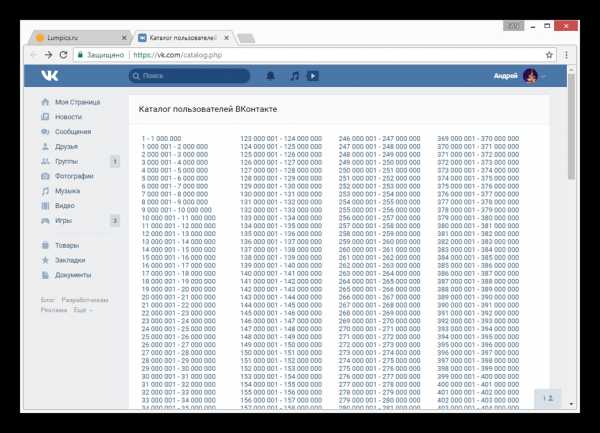Open range 270 000 001 - 271 000 000
This screenshot has width=600, height=433.
[x=379, y=329]
